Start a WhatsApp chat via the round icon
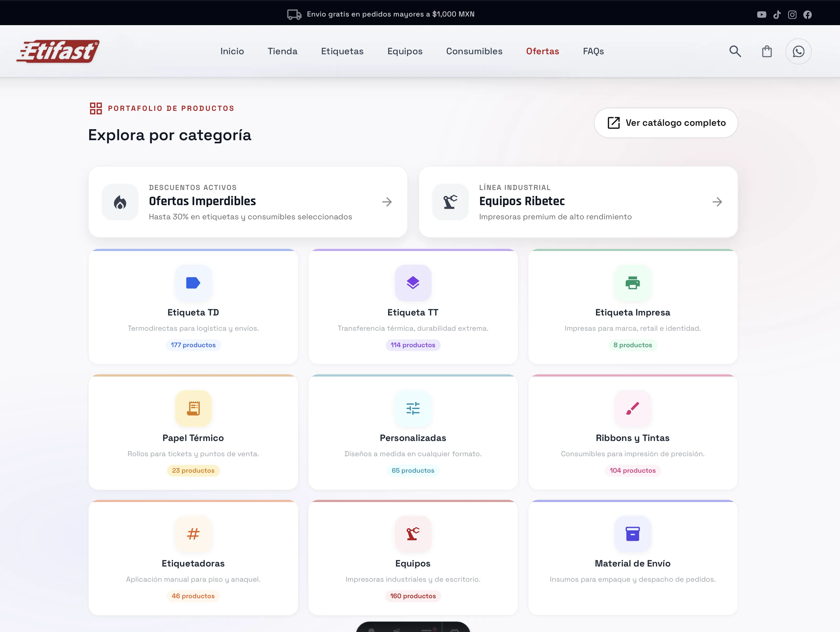 798,51
